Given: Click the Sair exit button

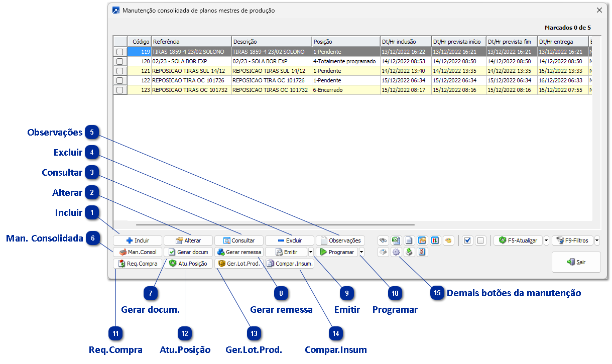Looking at the screenshot, I should point(576,262).
